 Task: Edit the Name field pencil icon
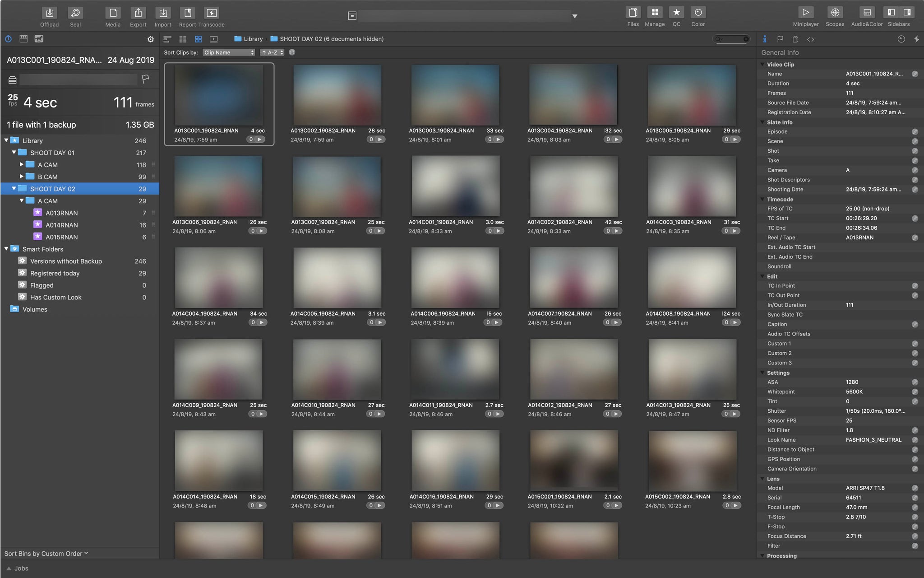915,74
